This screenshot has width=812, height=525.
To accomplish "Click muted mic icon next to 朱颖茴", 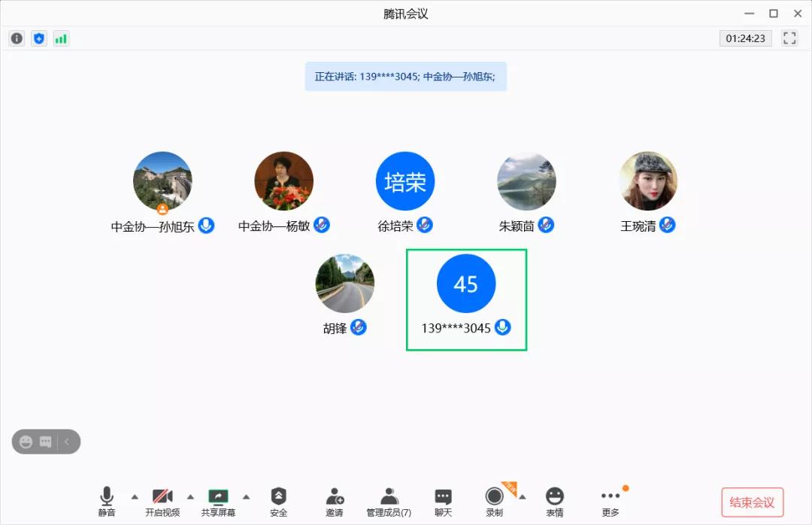I will pos(546,225).
